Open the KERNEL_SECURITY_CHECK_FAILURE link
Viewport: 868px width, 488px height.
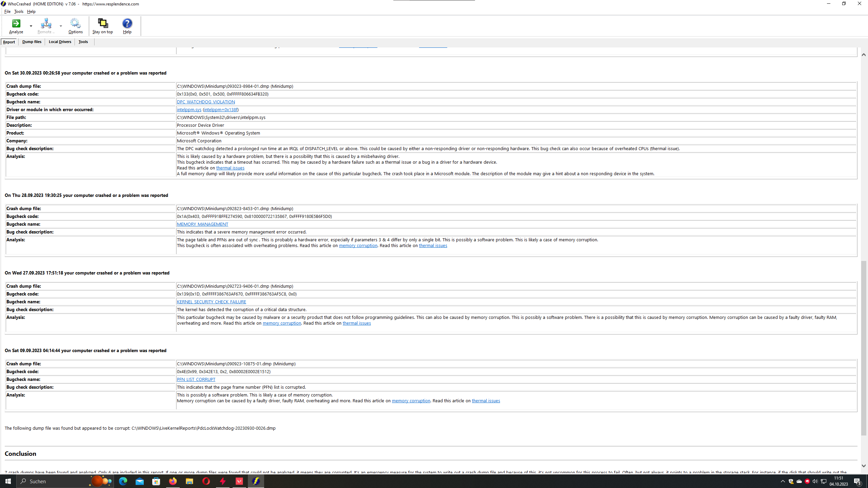click(x=211, y=302)
